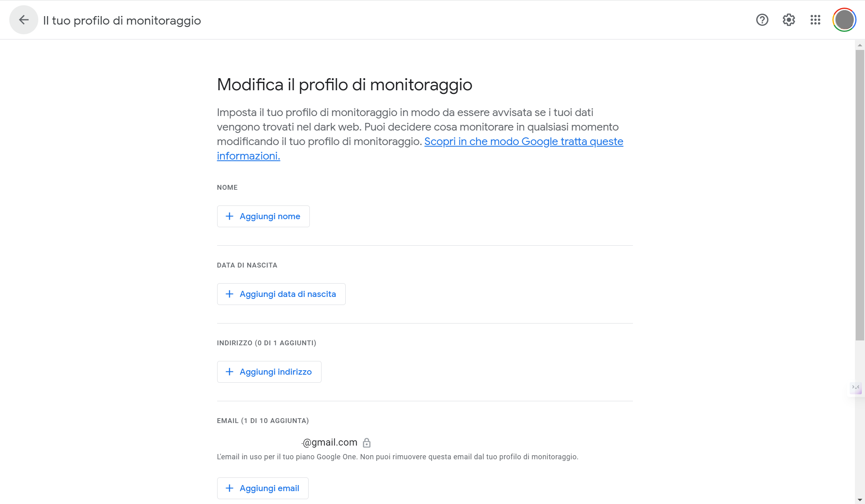
Task: Click the Aggiungi email button
Action: coord(262,488)
